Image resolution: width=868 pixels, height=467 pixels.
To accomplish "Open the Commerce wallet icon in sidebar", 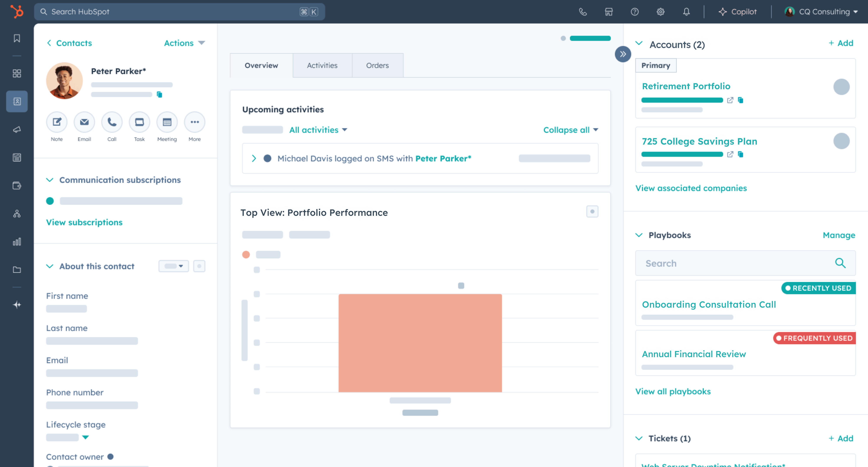I will (16, 185).
